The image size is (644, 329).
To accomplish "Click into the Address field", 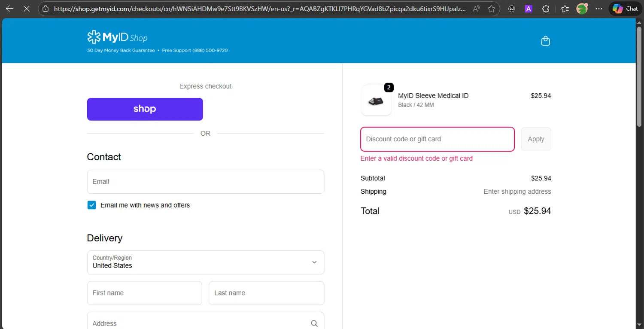I will click(x=206, y=320).
